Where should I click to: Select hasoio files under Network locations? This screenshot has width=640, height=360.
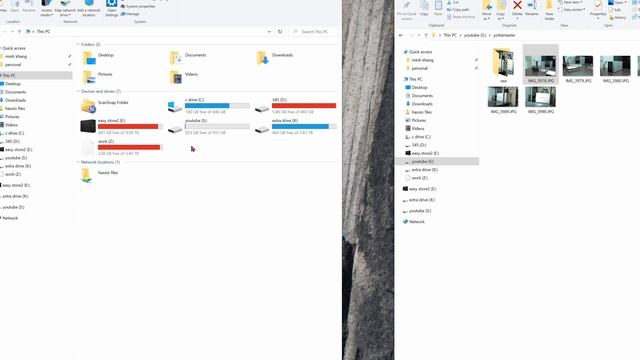(x=100, y=175)
